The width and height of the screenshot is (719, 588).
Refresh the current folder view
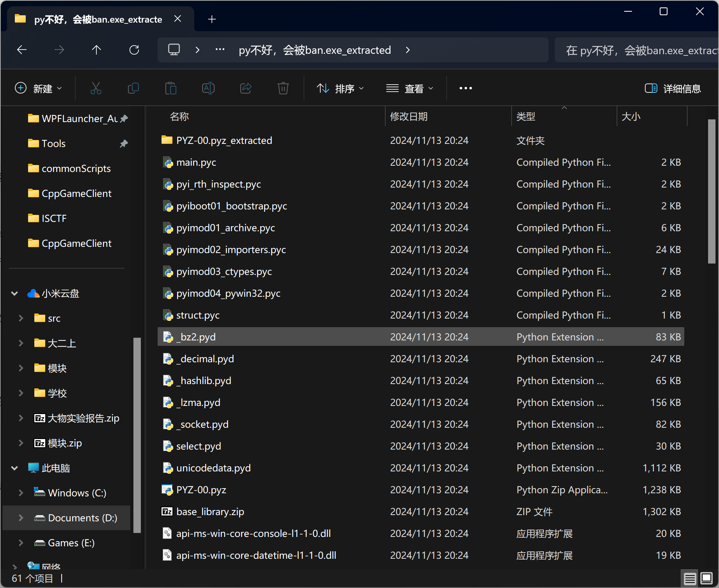click(x=134, y=50)
